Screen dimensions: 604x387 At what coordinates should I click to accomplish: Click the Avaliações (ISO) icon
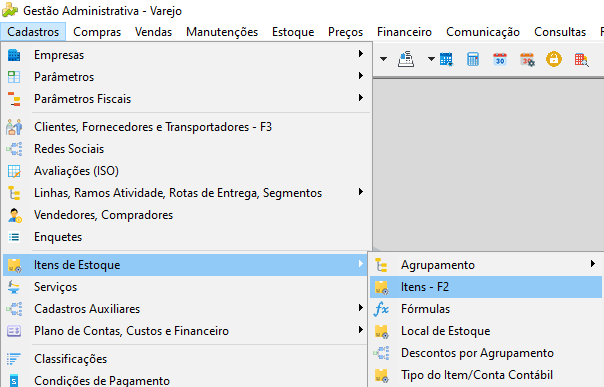(x=14, y=171)
